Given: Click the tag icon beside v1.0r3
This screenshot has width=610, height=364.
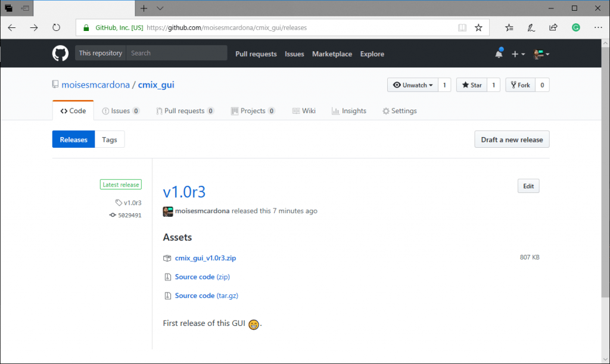Looking at the screenshot, I should point(119,203).
